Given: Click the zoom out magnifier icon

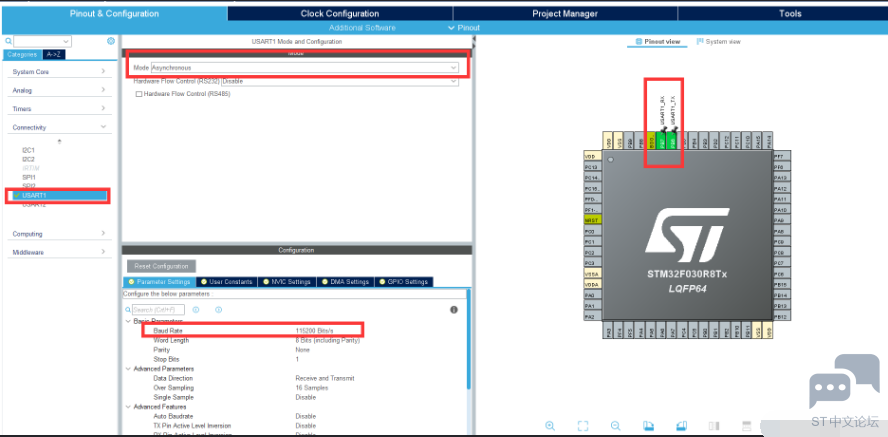Looking at the screenshot, I should click(615, 426).
